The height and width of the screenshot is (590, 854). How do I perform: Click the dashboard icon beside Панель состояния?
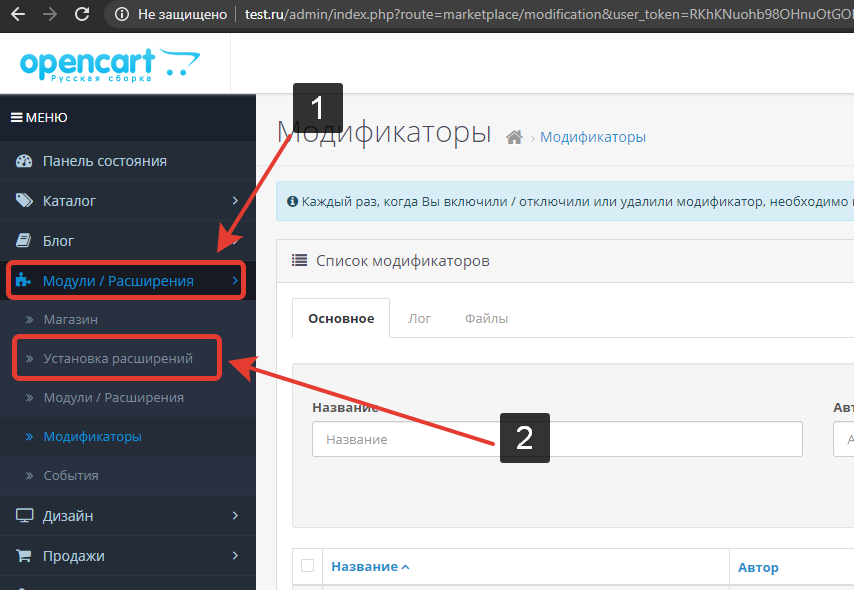coord(25,161)
